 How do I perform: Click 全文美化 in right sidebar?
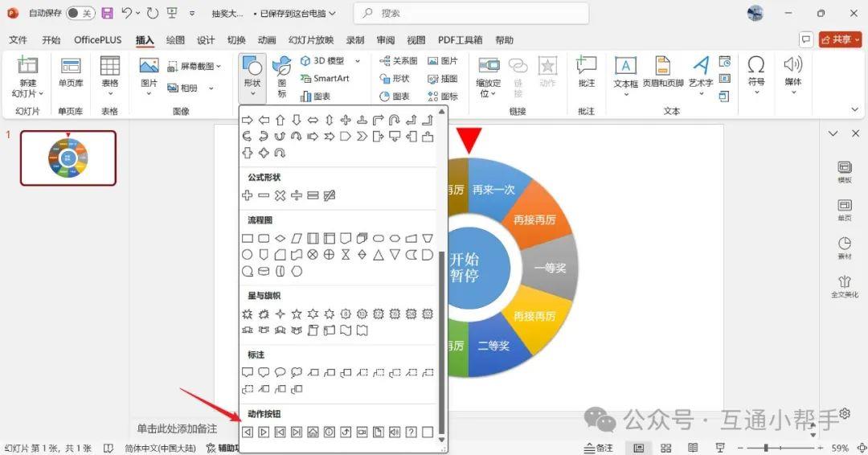(x=845, y=287)
